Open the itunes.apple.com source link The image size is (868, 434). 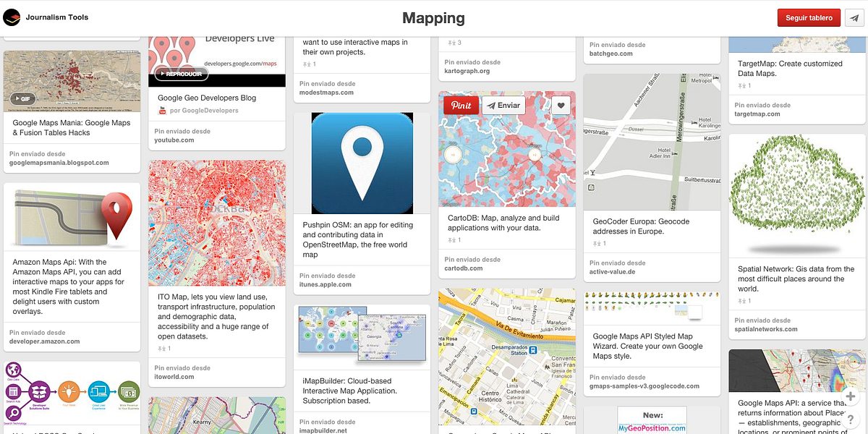pyautogui.click(x=325, y=284)
